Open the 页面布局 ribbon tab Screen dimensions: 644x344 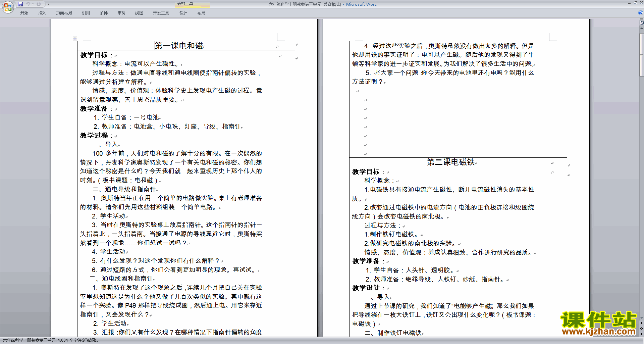64,13
